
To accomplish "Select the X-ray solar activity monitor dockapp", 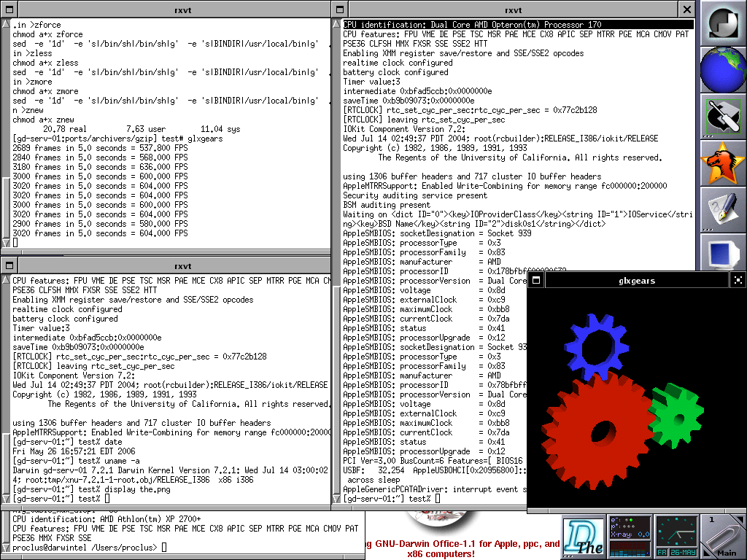I will pos(630,537).
